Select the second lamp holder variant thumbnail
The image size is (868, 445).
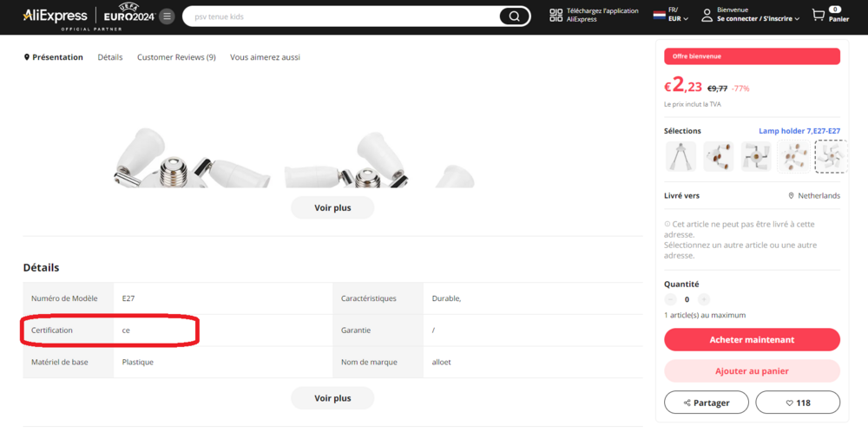coord(719,157)
